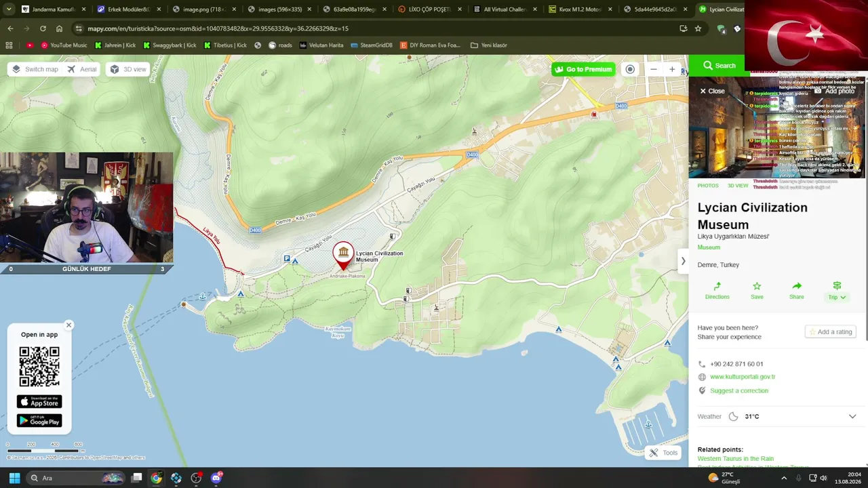Viewport: 868px width, 488px height.
Task: Open the map Tools menu
Action: 663,453
